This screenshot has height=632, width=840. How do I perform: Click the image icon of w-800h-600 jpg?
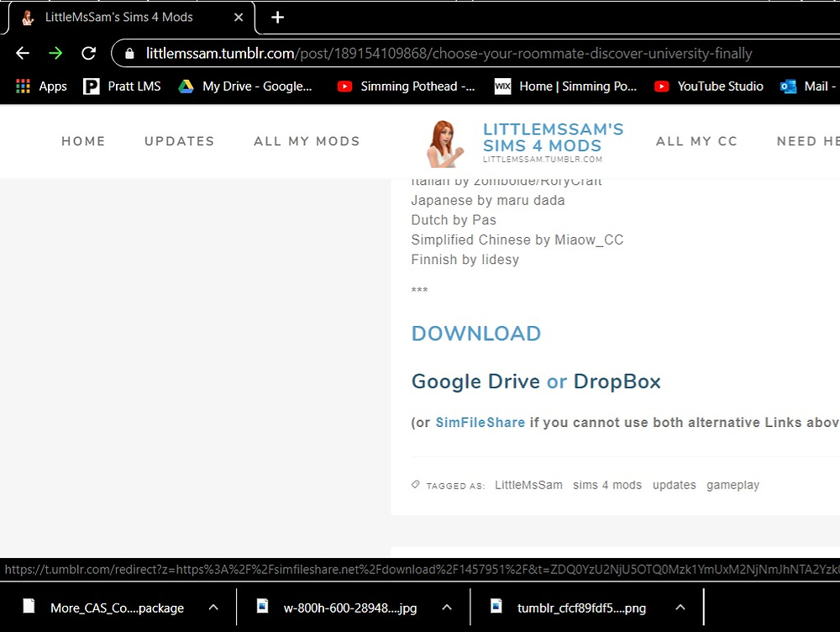pos(262,606)
